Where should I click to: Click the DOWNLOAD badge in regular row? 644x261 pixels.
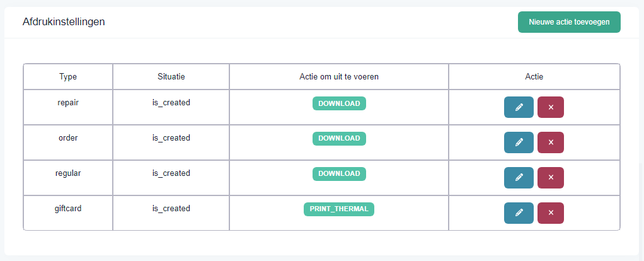point(339,174)
